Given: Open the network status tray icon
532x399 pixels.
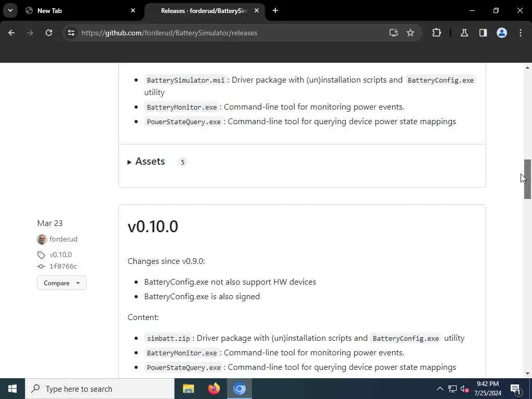Looking at the screenshot, I should [x=453, y=389].
